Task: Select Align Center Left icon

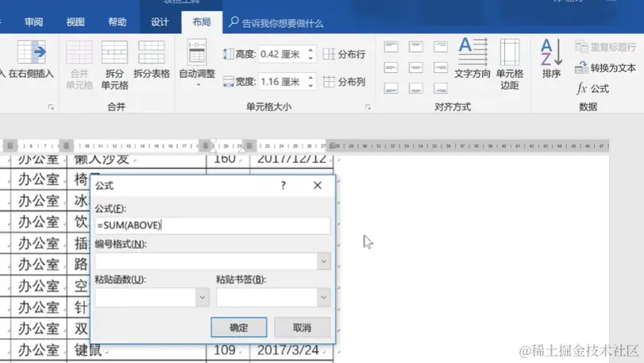Action: point(391,68)
